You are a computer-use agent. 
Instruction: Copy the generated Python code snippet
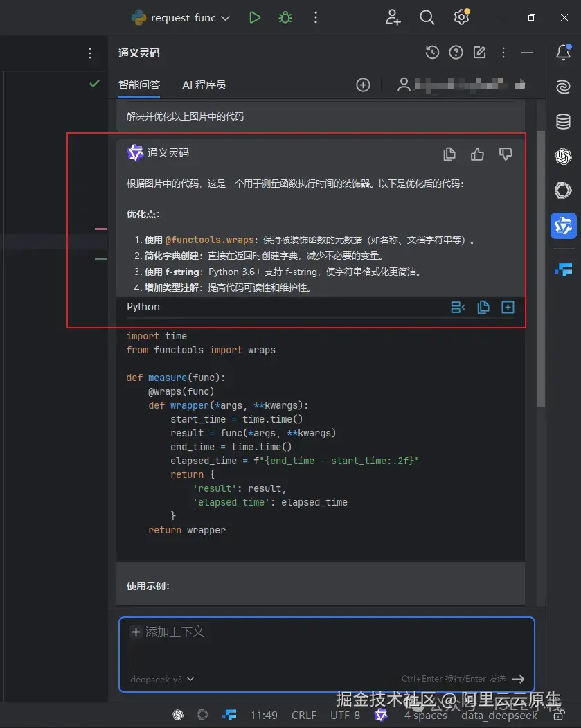[x=483, y=307]
